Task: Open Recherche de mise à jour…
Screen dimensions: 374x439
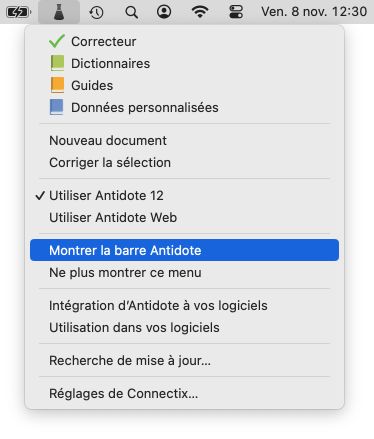Action: (x=184, y=361)
